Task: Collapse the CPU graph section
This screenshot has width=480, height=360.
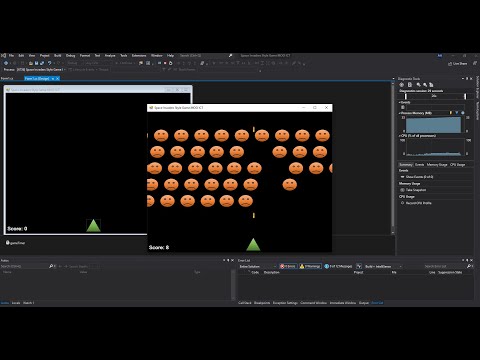Action: click(400, 136)
